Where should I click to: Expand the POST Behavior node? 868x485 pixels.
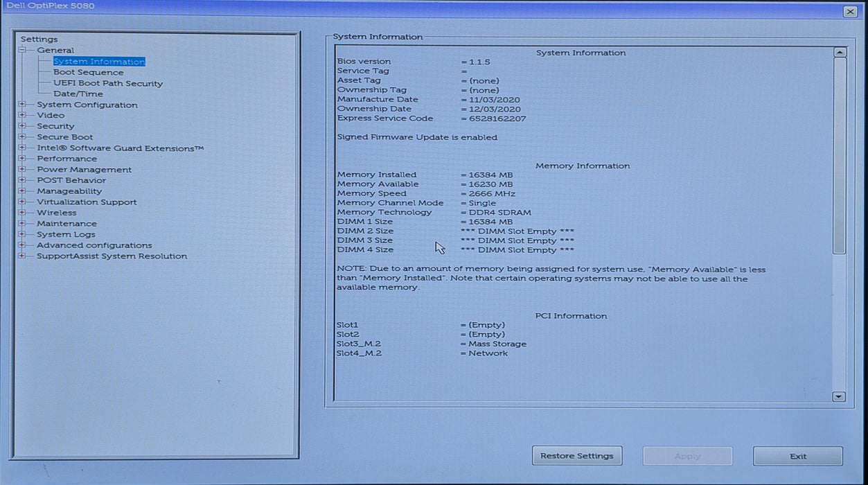coord(22,180)
